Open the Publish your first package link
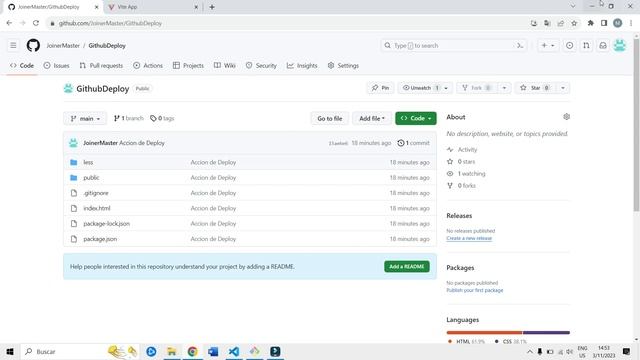The image size is (640, 360). [x=475, y=290]
